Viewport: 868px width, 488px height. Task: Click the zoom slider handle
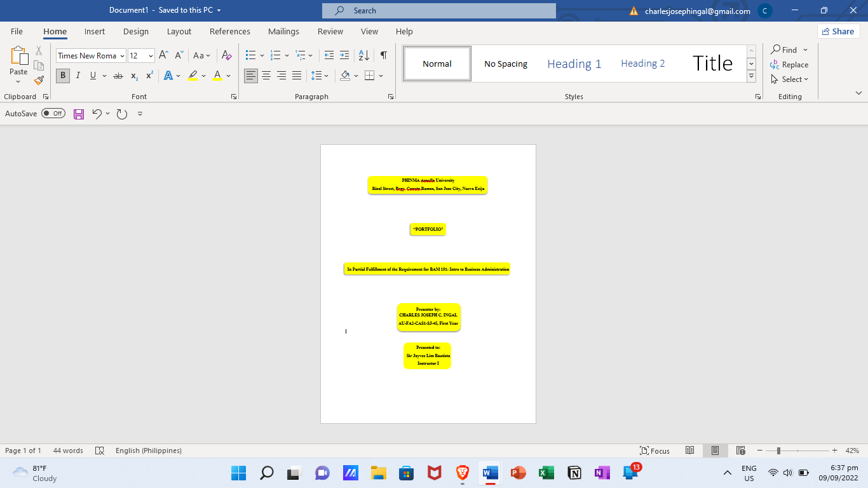pyautogui.click(x=778, y=451)
